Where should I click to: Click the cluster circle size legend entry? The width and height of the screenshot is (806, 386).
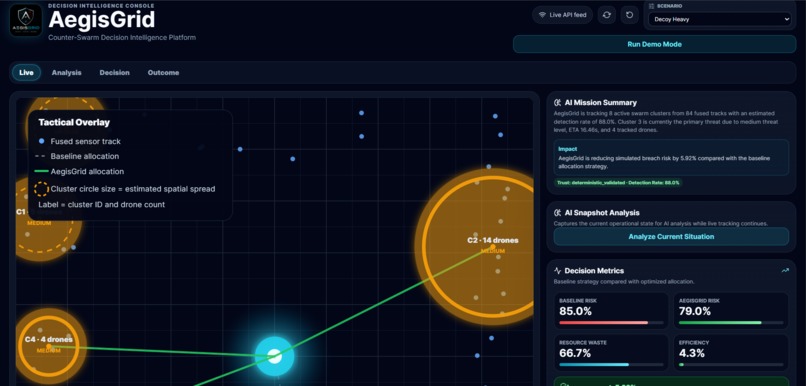tap(126, 189)
